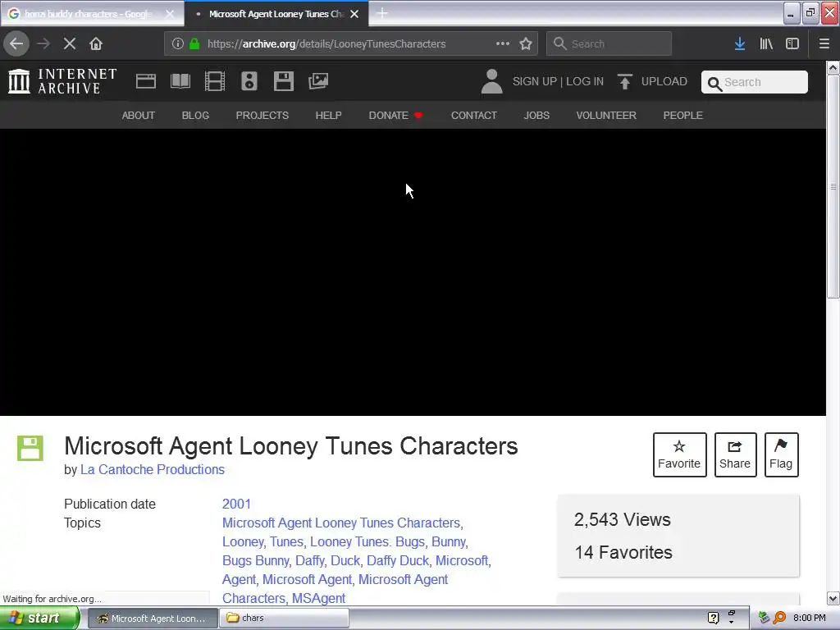Image resolution: width=840 pixels, height=630 pixels.
Task: Click SIGN UP link
Action: click(535, 81)
